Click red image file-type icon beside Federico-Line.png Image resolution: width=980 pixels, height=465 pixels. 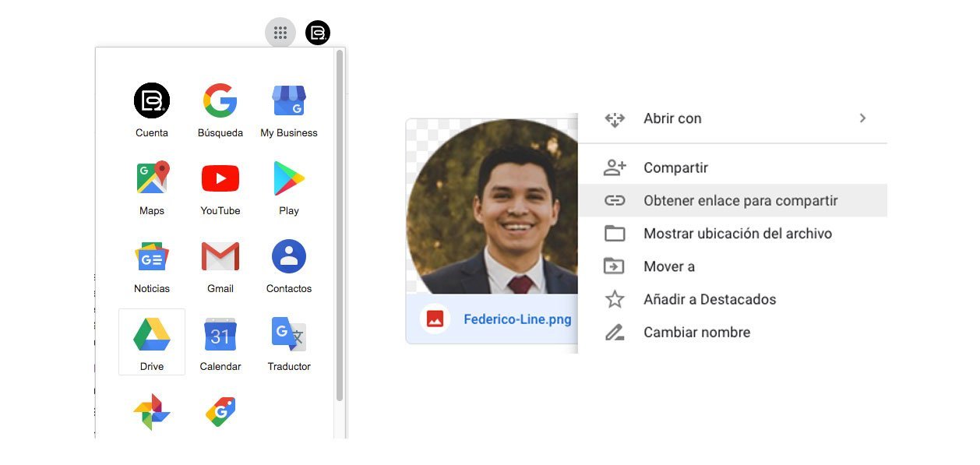pyautogui.click(x=435, y=319)
